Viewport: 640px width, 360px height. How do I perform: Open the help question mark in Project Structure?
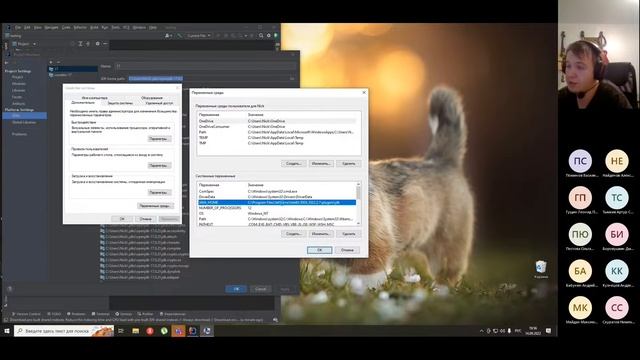[10, 289]
